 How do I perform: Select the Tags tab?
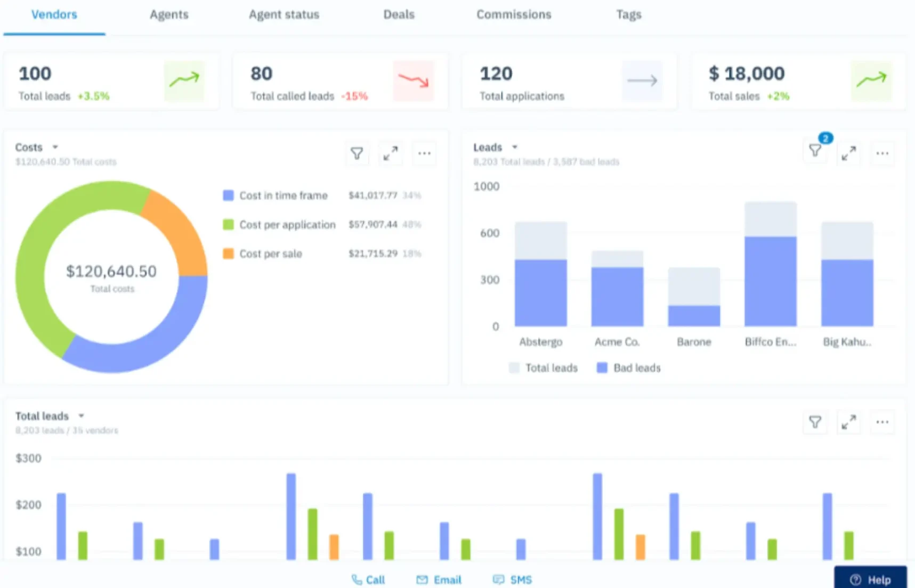[629, 15]
